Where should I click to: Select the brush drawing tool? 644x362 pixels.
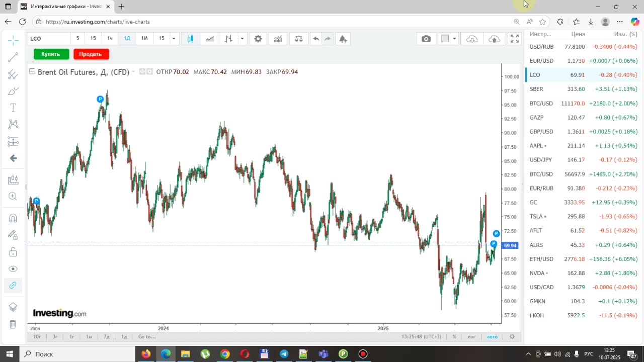[13, 91]
